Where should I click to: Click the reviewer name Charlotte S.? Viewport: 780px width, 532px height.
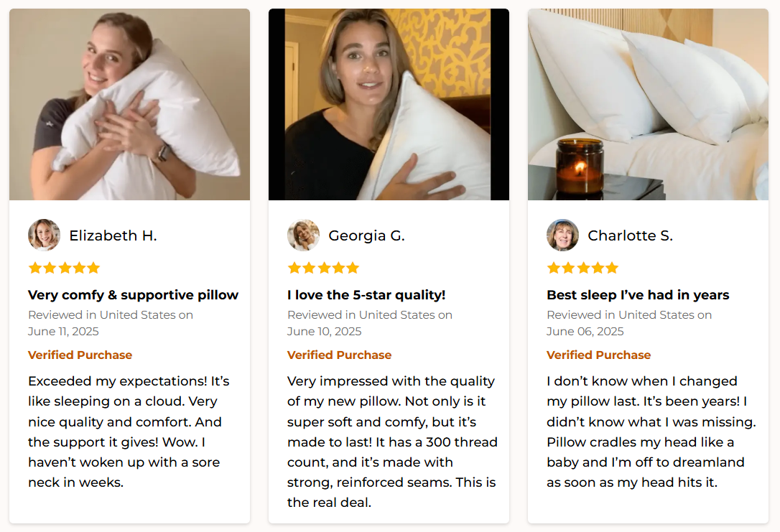click(x=630, y=235)
